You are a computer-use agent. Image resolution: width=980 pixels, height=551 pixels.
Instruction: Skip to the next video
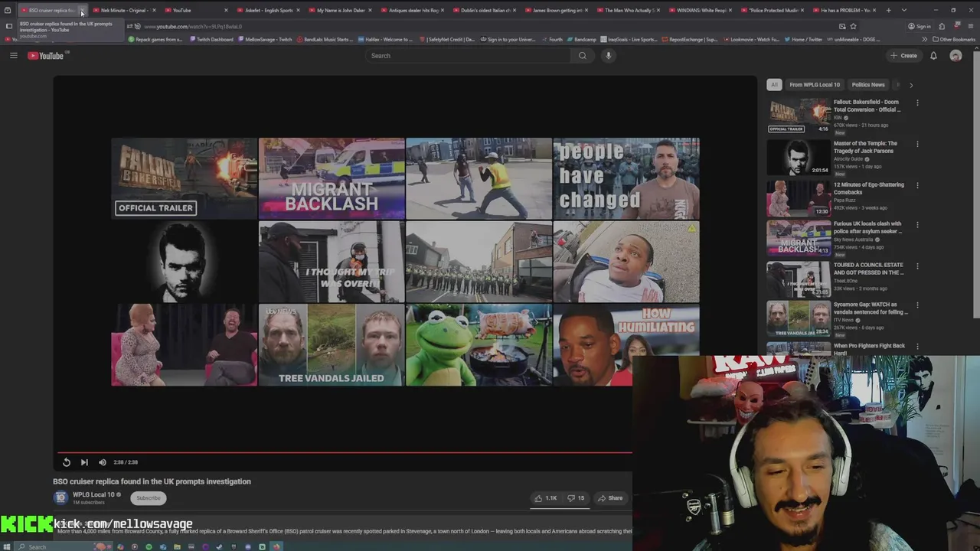tap(84, 462)
